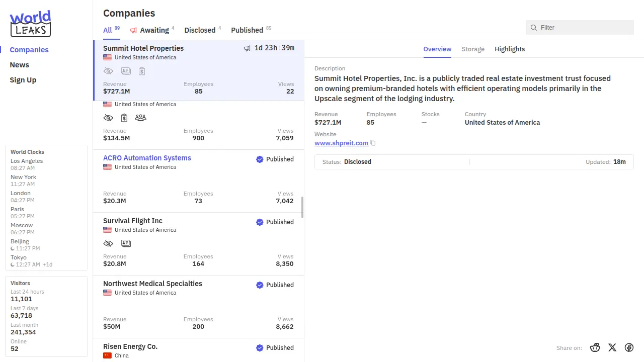
Task: Click the World Leaks logo
Action: (x=30, y=24)
